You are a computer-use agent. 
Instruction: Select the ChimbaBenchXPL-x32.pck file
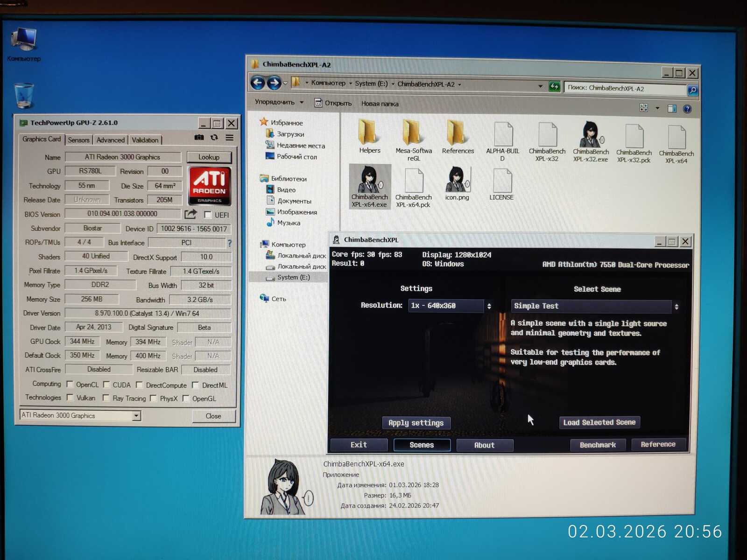[x=634, y=144]
